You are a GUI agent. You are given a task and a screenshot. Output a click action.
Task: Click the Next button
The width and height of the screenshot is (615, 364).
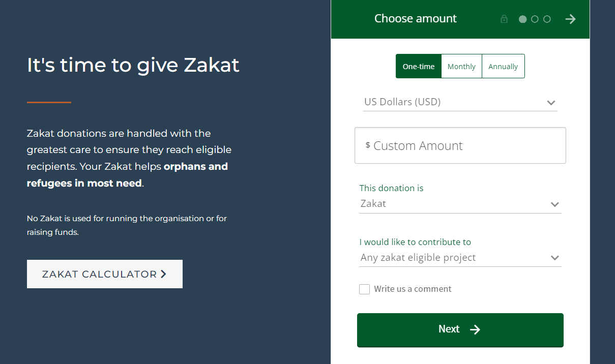(460, 330)
